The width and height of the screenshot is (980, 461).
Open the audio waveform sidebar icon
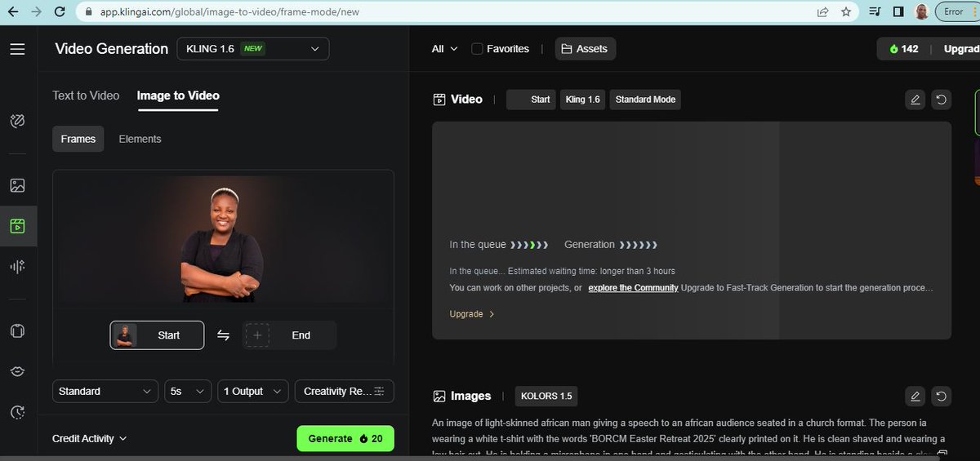point(17,267)
